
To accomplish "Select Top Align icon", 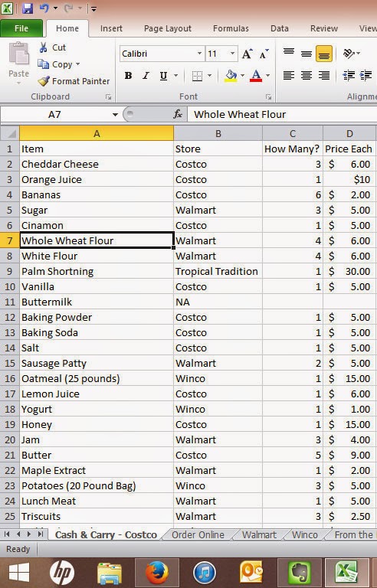I will 289,53.
